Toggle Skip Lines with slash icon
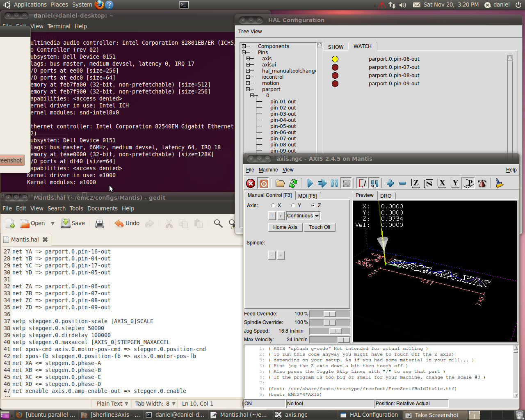This screenshot has width=525, height=420. coord(363,183)
